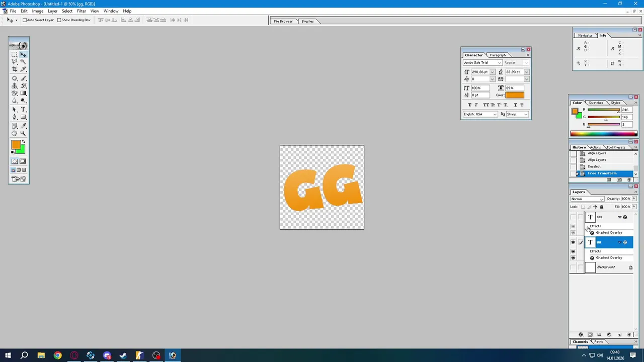The image size is (644, 362).
Task: Click the color spectrum ramp in Color panel
Action: click(604, 134)
